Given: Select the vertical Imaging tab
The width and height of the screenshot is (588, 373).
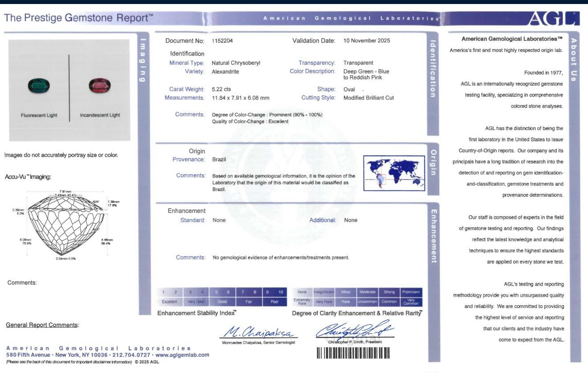Looking at the screenshot, I should (143, 61).
